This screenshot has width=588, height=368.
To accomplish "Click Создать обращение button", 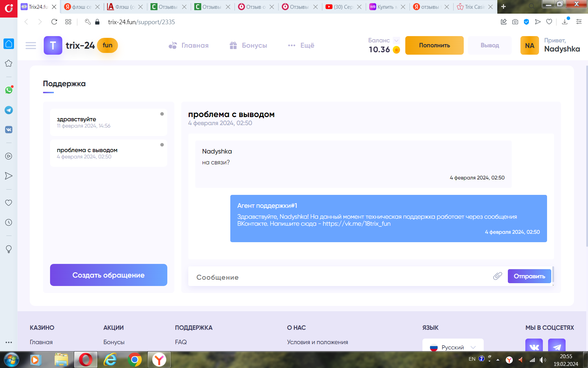I will [108, 275].
